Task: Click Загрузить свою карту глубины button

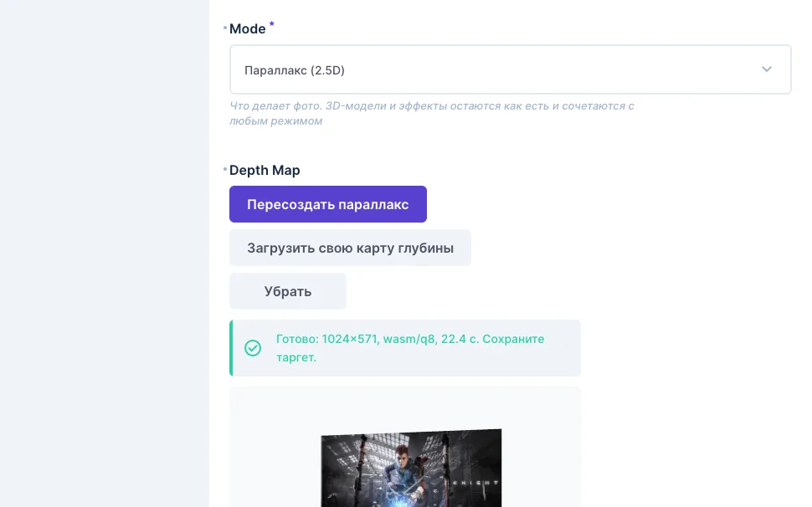Action: pos(350,248)
